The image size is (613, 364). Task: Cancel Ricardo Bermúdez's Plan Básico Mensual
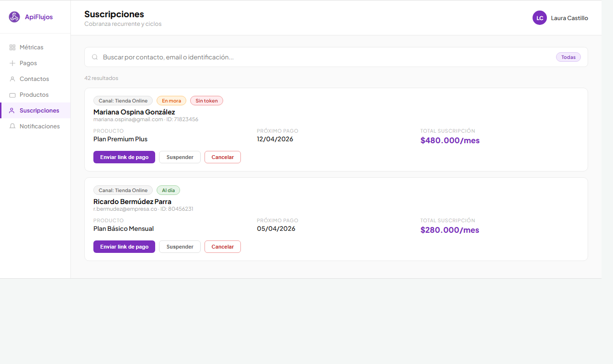pos(222,247)
